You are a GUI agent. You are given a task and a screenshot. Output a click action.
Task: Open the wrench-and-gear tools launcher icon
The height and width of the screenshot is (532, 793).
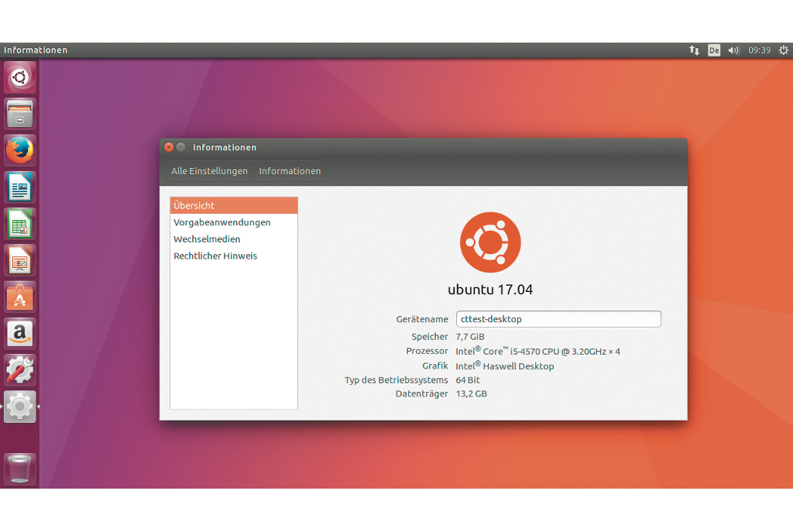tap(19, 369)
